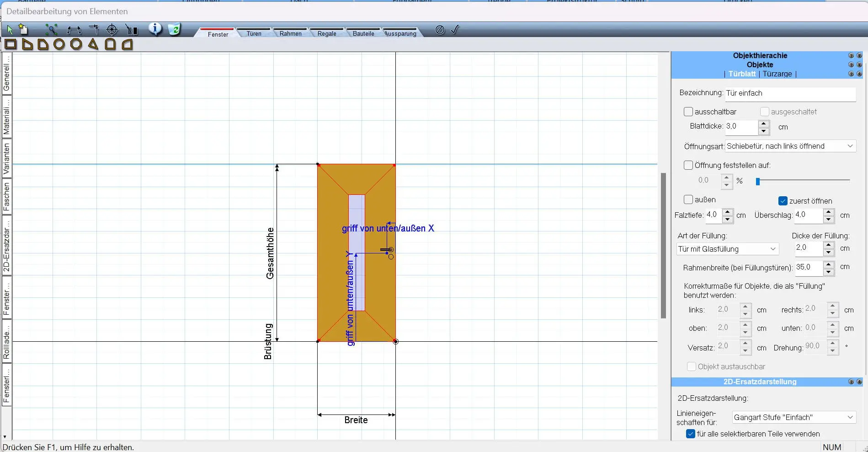Increase Dicke der Füllung value
Viewport: 868px width, 452px height.
click(829, 245)
